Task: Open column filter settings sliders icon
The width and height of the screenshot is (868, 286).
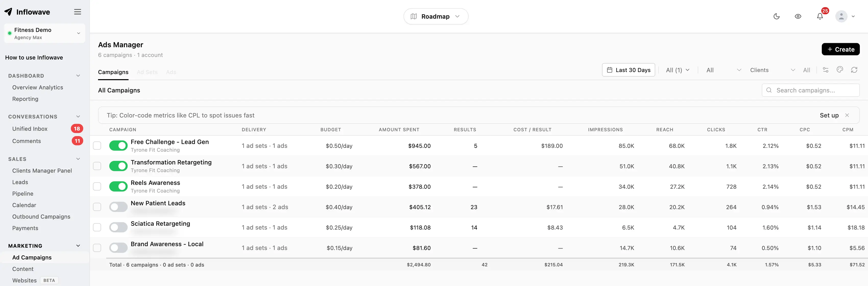Action: 826,70
